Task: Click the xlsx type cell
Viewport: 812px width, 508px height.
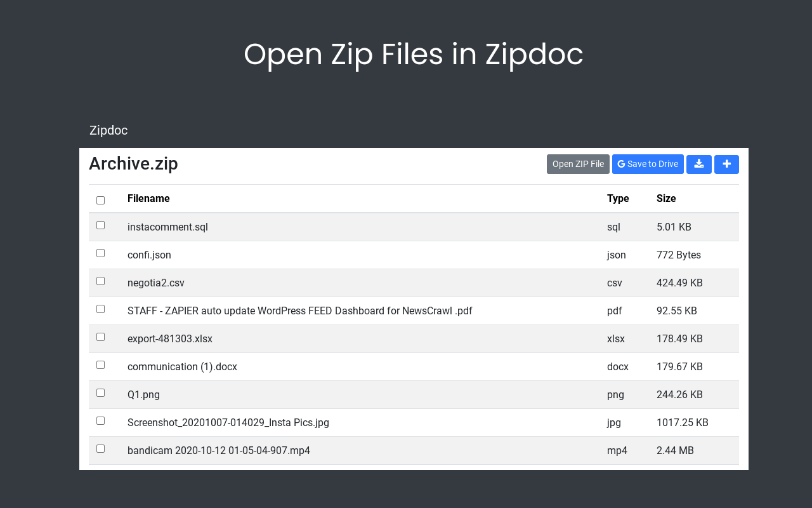Action: tap(616, 338)
